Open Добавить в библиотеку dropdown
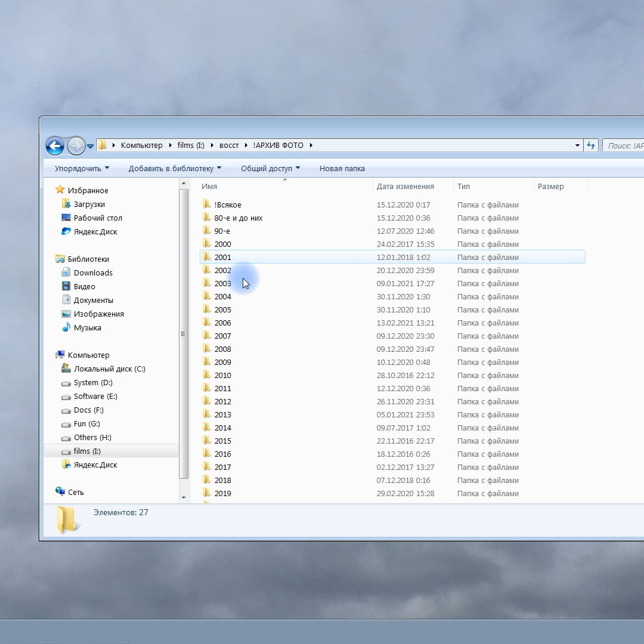Viewport: 644px width, 644px height. [175, 168]
